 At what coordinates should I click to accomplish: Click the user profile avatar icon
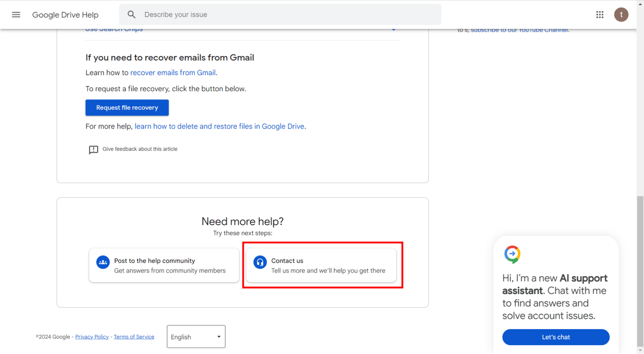[621, 14]
